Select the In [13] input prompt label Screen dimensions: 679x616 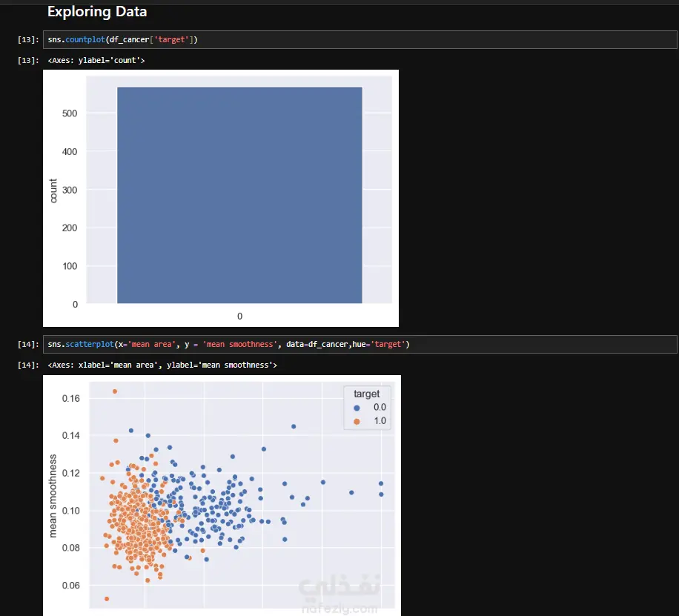pos(28,39)
